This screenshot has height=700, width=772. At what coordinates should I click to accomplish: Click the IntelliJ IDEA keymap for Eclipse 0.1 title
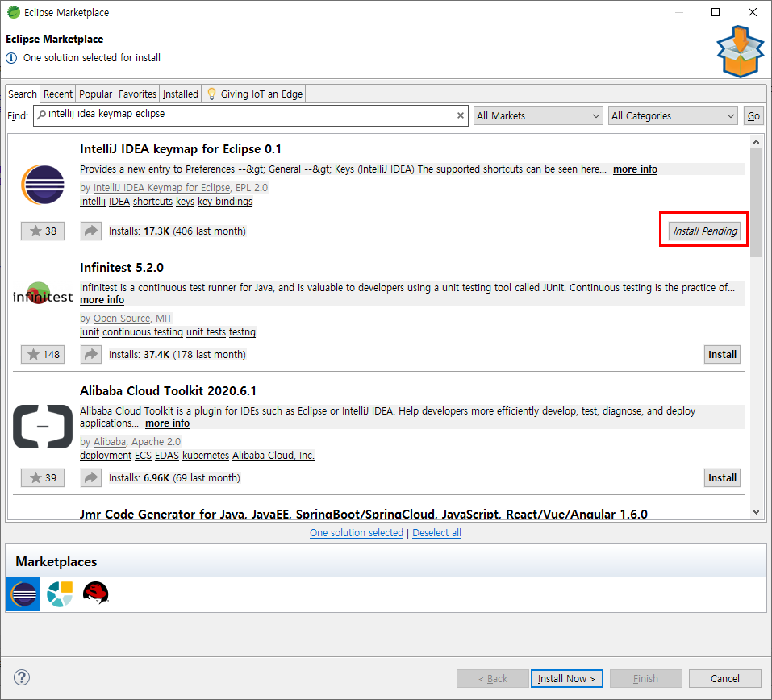pos(181,149)
